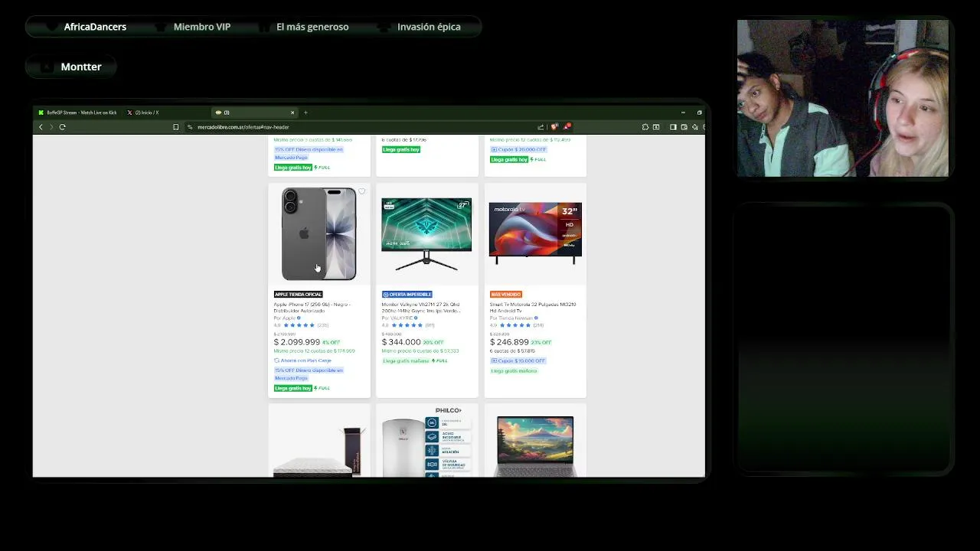Restore the browser window size

699,112
